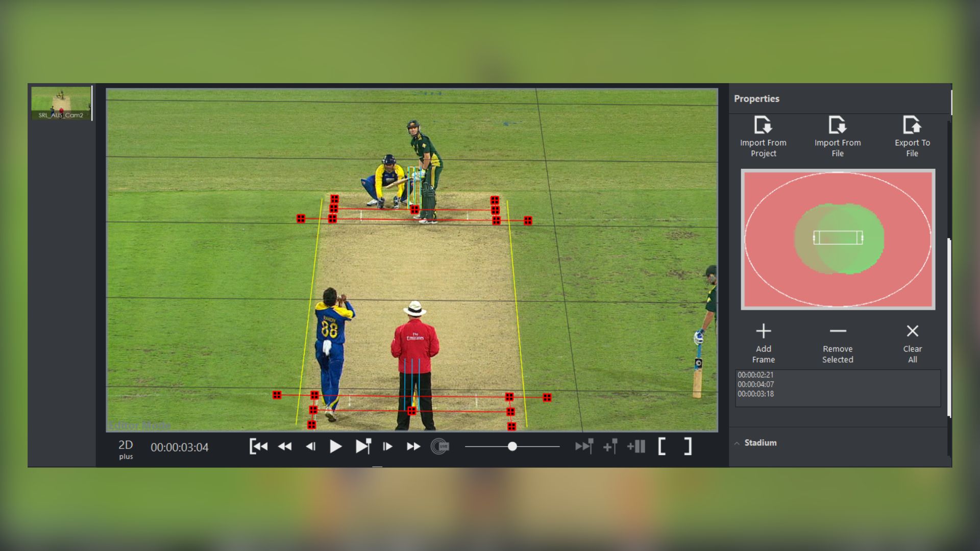Screen dimensions: 980x551
Task: Select the SRL_AUS_Cam2 thumbnail
Action: tap(61, 103)
